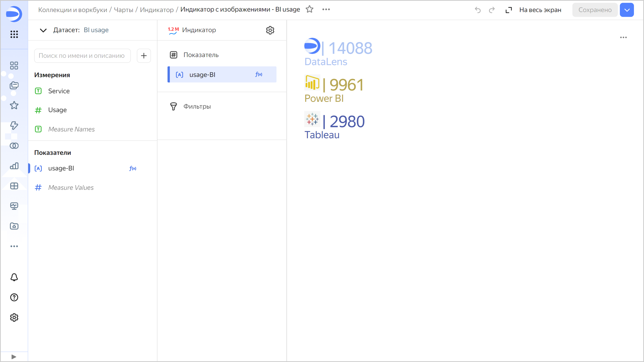This screenshot has width=644, height=362.
Task: Add chart to favorites star
Action: click(x=309, y=9)
